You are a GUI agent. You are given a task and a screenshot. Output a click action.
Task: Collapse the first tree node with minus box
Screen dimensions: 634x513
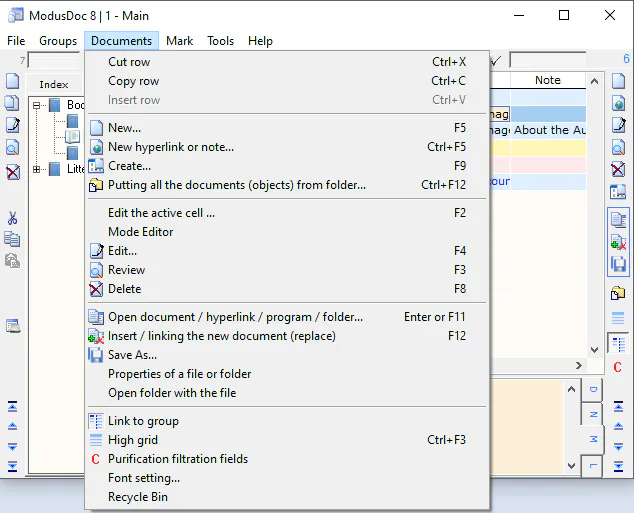pyautogui.click(x=36, y=106)
